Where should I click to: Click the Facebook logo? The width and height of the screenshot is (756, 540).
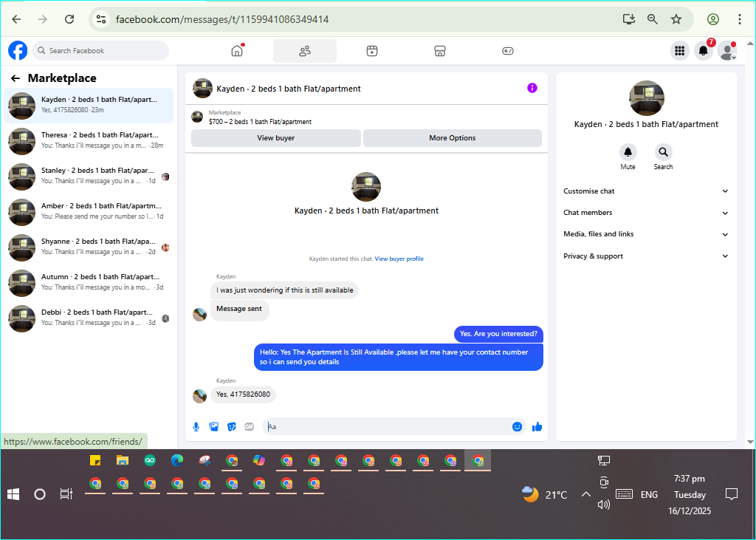(18, 51)
